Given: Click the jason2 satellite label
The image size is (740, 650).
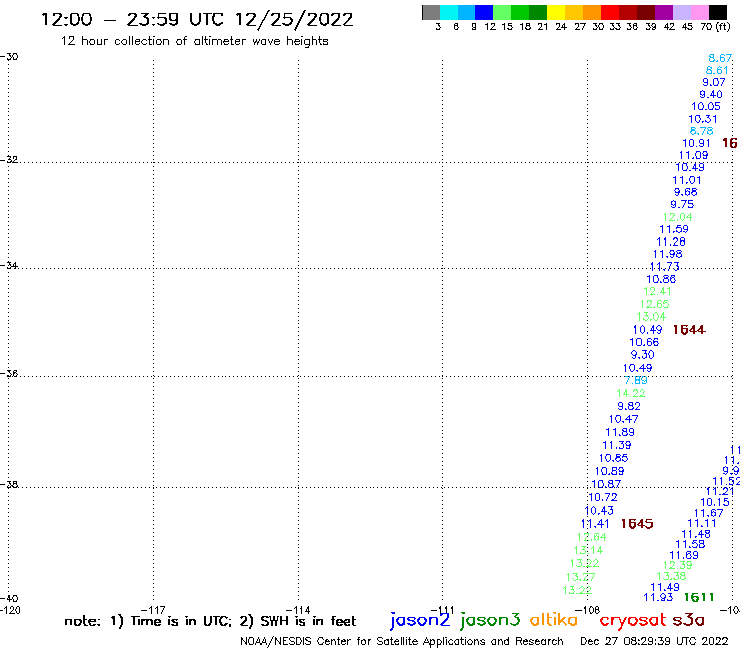Looking at the screenshot, I should (420, 620).
